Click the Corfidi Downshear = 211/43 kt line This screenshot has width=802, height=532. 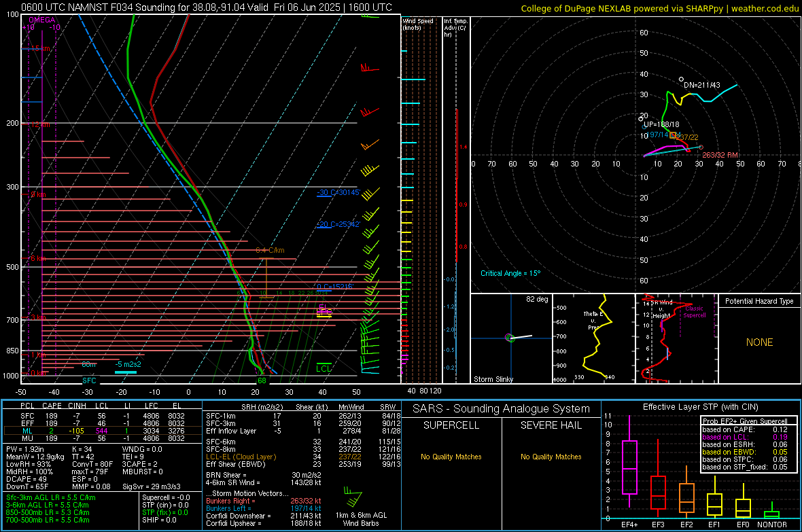[x=264, y=516]
